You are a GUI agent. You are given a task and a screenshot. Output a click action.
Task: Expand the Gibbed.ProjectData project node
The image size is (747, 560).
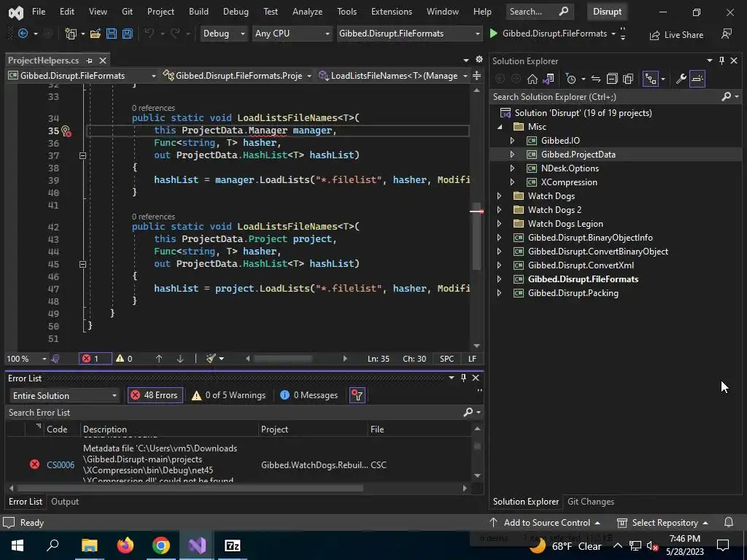coord(512,155)
